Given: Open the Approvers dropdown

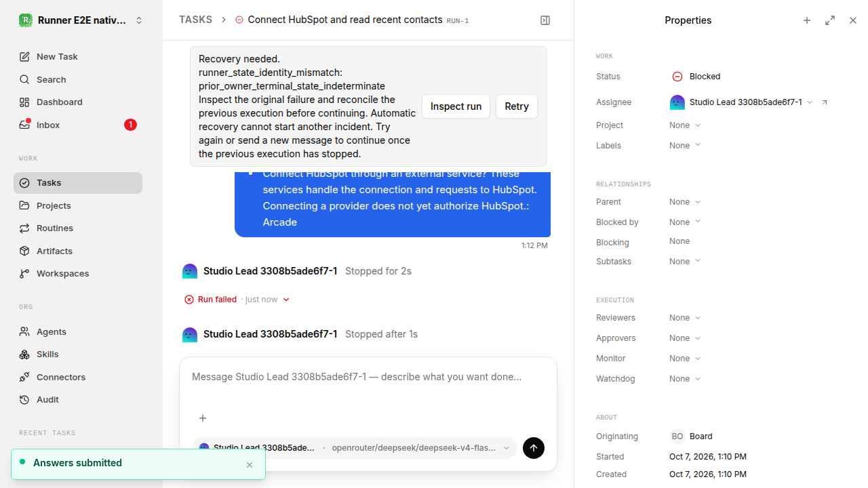Looking at the screenshot, I should point(685,338).
